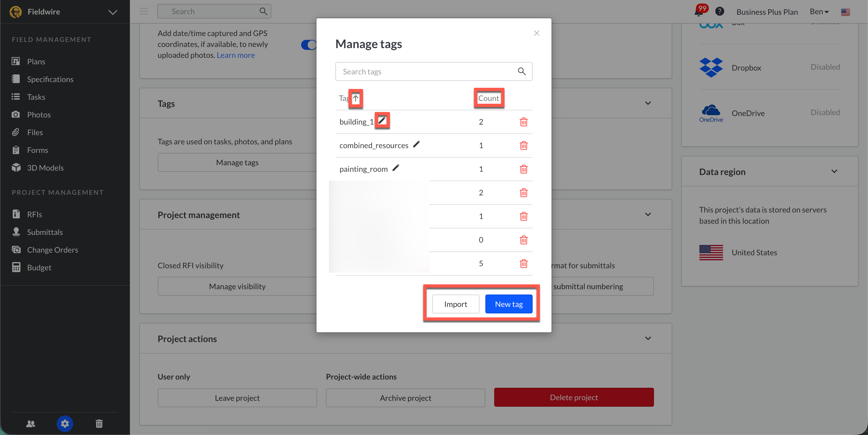The width and height of the screenshot is (868, 435).
Task: Open RFIs in project management
Action: 34,214
